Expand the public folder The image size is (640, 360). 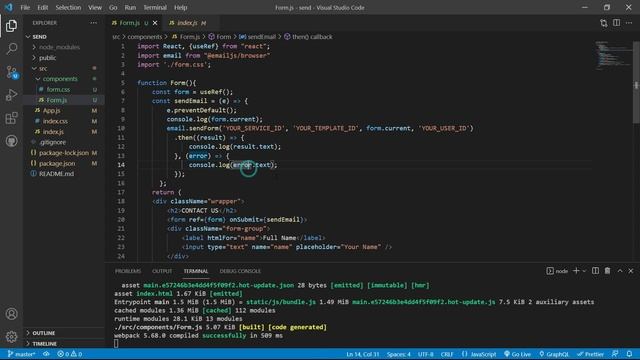click(x=63, y=58)
